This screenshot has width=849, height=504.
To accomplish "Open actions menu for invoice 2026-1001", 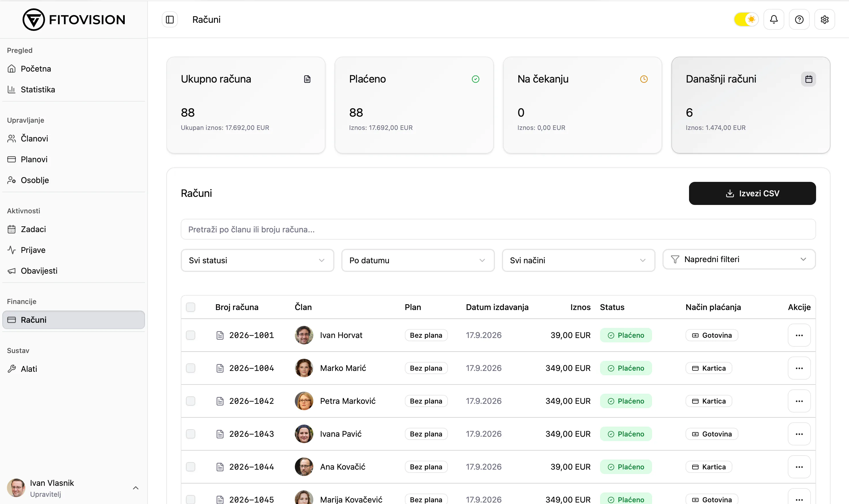I will coord(799,335).
